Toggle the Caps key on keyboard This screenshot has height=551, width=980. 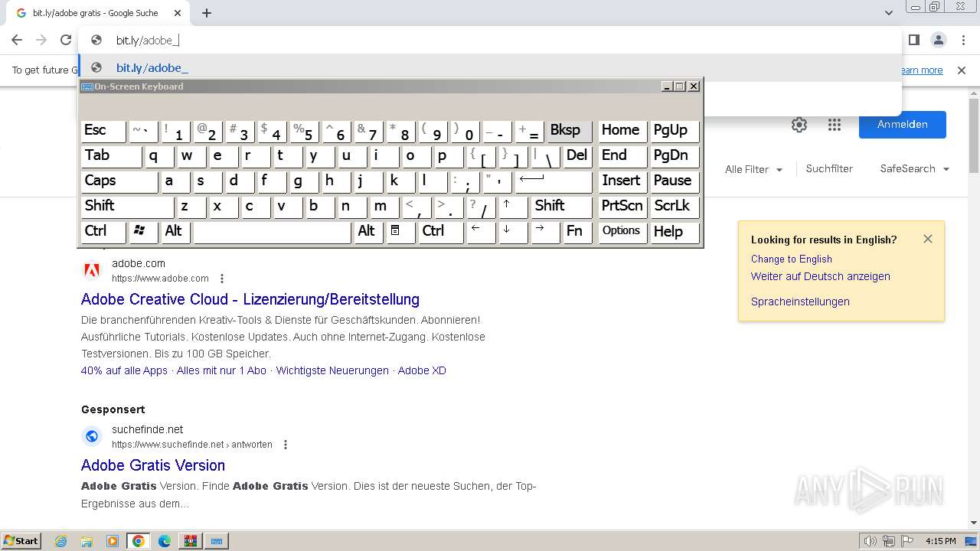click(119, 181)
